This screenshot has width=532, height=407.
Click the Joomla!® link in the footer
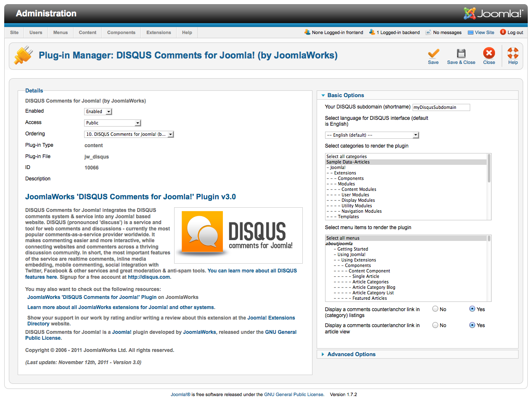point(180,394)
